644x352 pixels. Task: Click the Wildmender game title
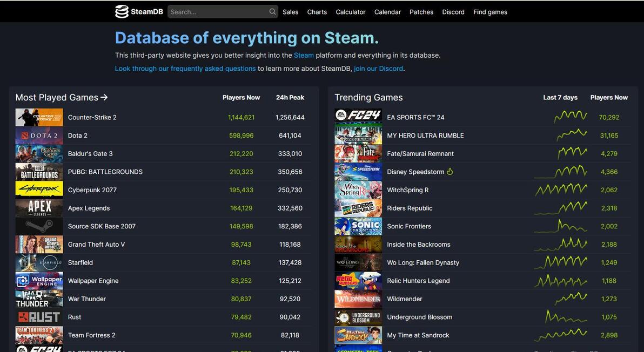[405, 299]
